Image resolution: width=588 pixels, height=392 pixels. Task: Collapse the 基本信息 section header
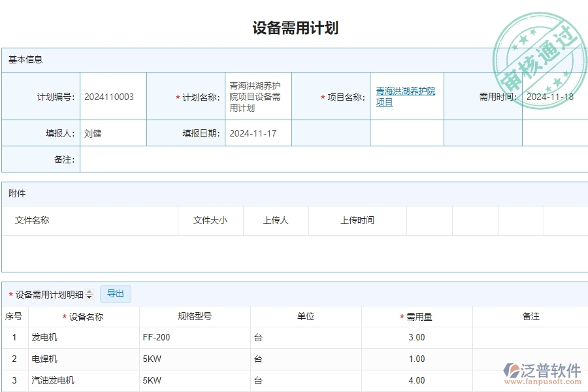(25, 59)
